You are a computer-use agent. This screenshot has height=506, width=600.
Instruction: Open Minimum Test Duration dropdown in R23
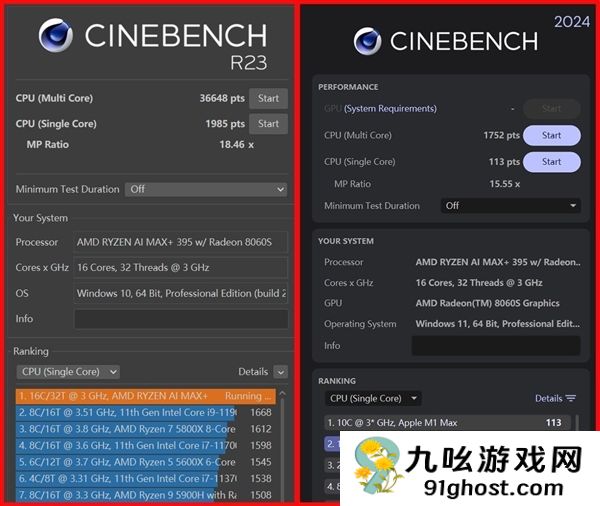(206, 189)
